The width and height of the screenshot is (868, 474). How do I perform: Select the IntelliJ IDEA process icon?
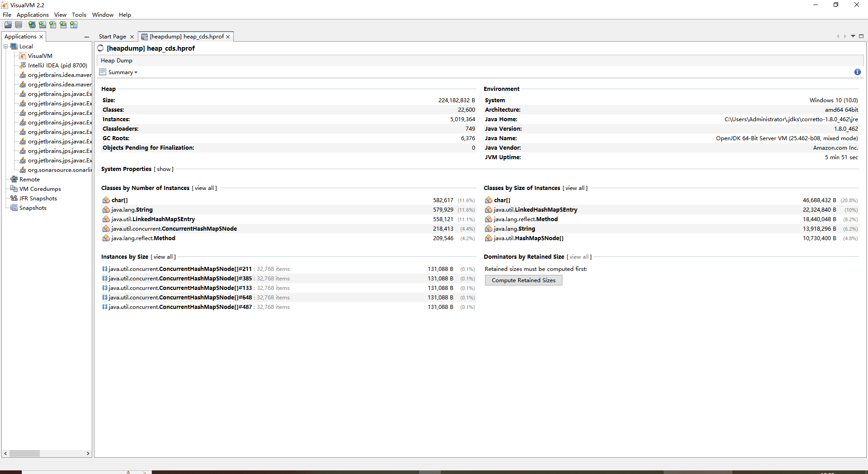click(23, 65)
